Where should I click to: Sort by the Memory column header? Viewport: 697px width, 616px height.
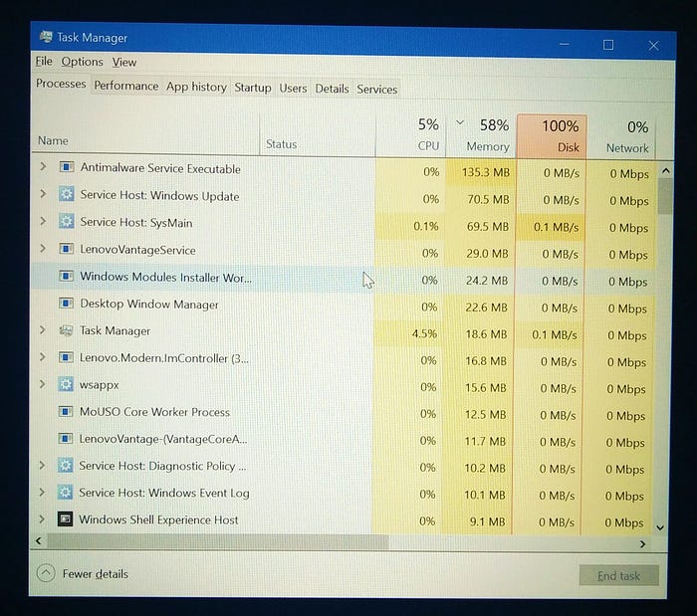[481, 136]
